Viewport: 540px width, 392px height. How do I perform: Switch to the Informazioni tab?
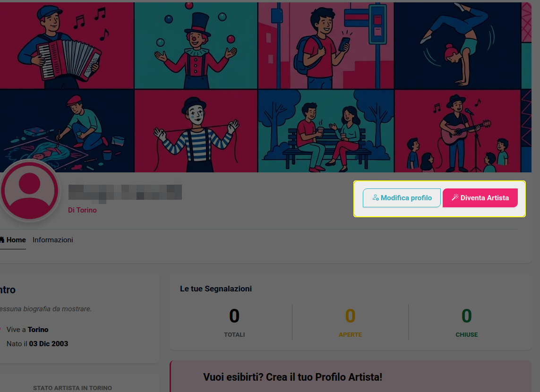[53, 240]
